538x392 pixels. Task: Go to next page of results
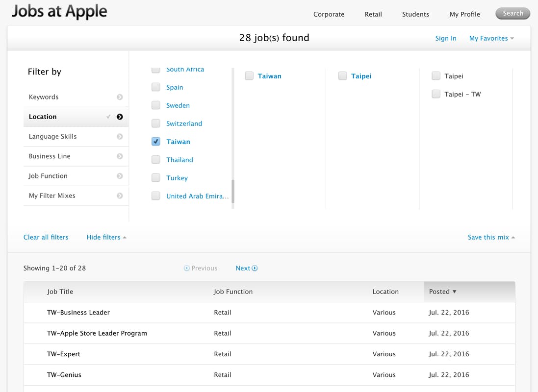[x=246, y=268]
